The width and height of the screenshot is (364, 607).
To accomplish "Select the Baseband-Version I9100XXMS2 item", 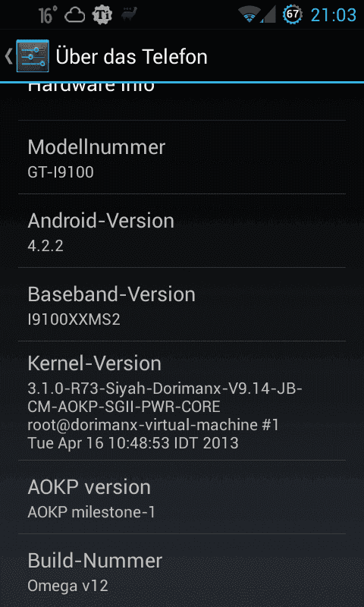I will click(182, 304).
